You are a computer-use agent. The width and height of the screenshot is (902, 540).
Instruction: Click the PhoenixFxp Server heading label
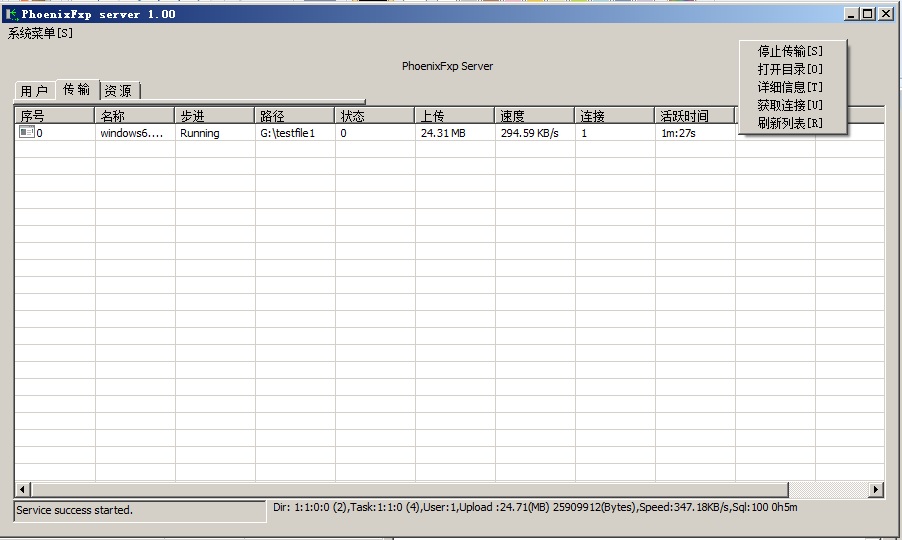tap(447, 66)
